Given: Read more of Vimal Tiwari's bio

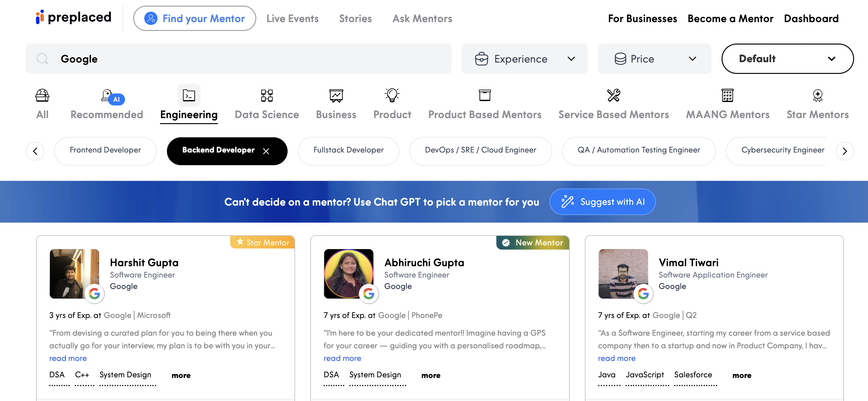Looking at the screenshot, I should [x=616, y=358].
